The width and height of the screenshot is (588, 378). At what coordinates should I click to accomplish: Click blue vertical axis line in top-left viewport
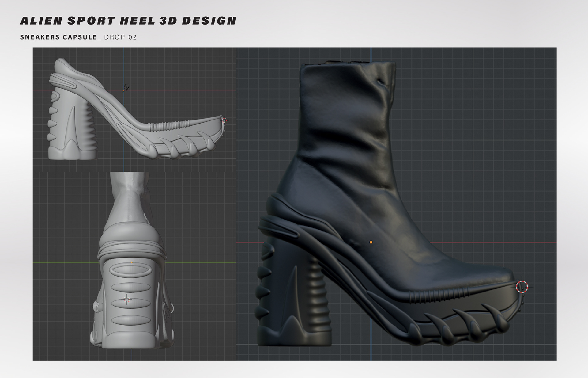(124, 67)
